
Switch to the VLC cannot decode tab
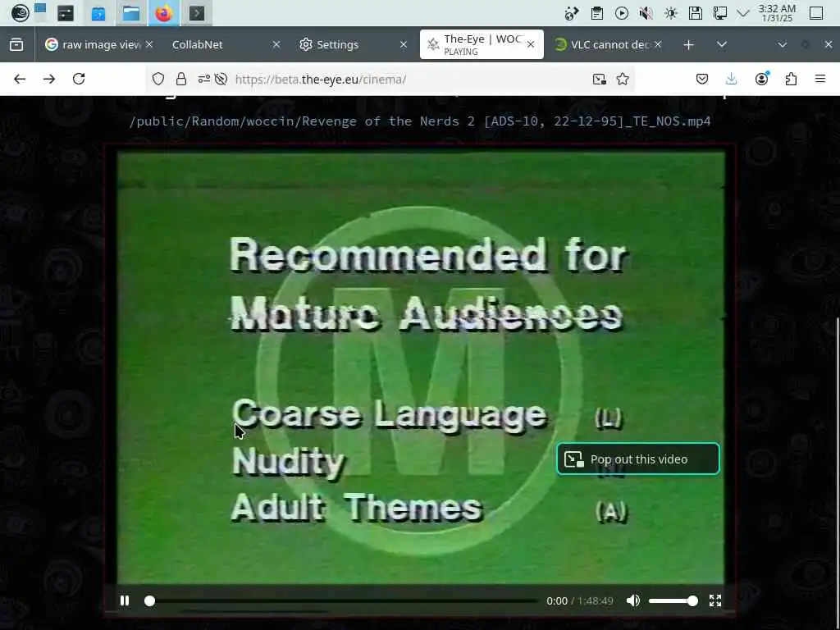click(608, 44)
